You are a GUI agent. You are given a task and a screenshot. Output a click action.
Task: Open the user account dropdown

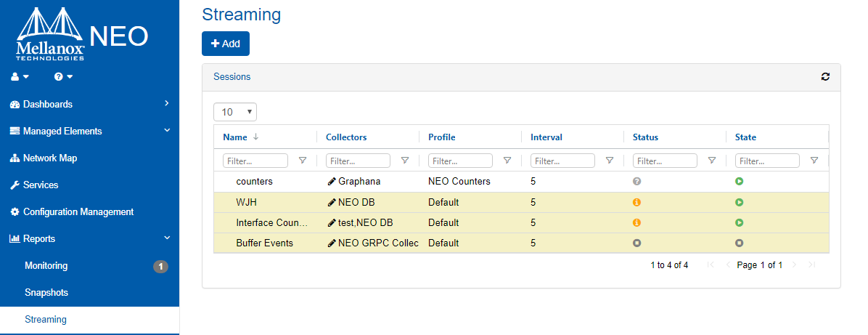pyautogui.click(x=20, y=77)
